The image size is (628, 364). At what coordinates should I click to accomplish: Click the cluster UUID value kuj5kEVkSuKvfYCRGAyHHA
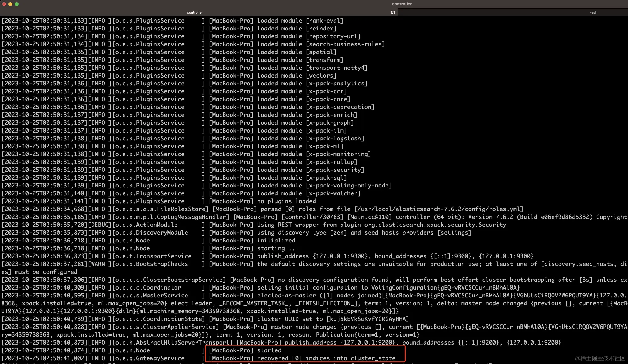tap(368, 319)
